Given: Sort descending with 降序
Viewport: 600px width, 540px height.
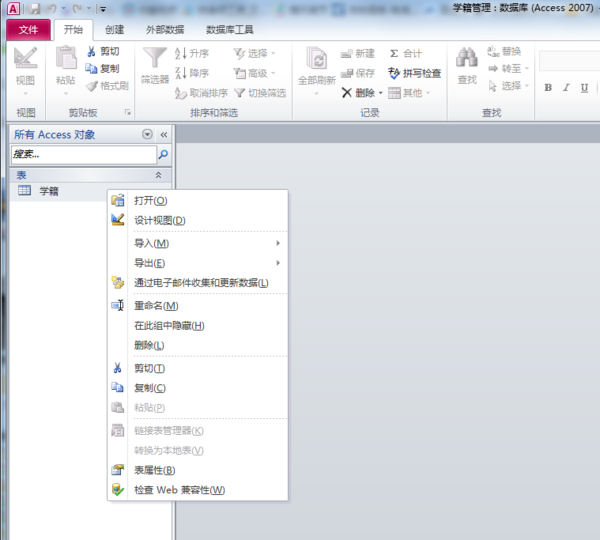Looking at the screenshot, I should tap(192, 73).
